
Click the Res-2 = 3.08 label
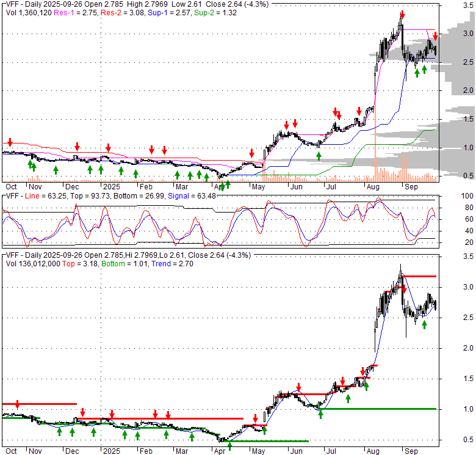point(122,13)
